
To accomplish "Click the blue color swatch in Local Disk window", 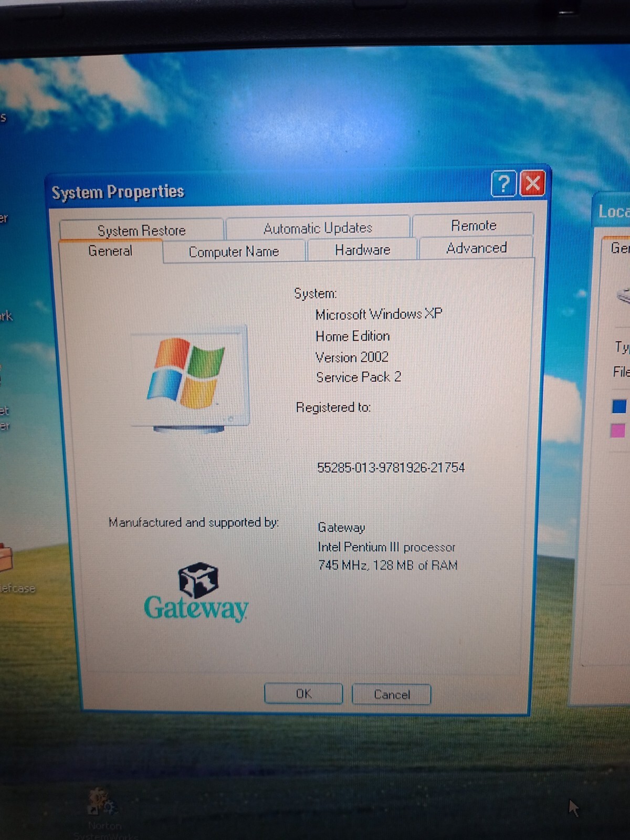I will point(619,406).
